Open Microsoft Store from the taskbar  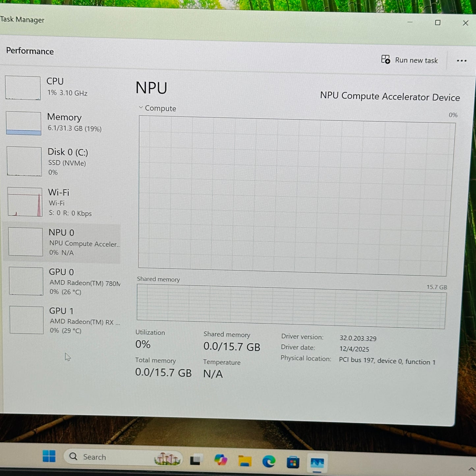click(293, 462)
